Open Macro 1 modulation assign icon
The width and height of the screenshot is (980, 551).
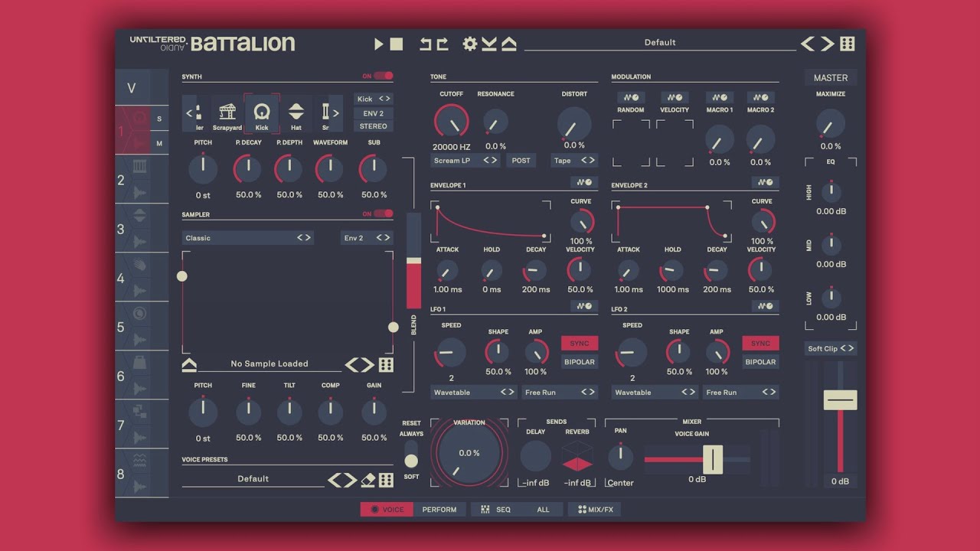coord(719,98)
